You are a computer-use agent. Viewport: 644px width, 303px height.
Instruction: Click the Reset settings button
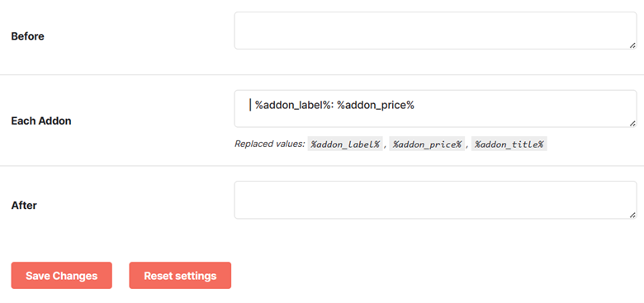(x=180, y=276)
